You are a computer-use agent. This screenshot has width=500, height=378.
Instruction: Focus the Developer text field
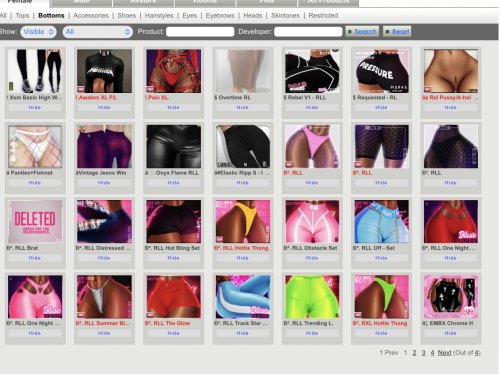pos(308,32)
